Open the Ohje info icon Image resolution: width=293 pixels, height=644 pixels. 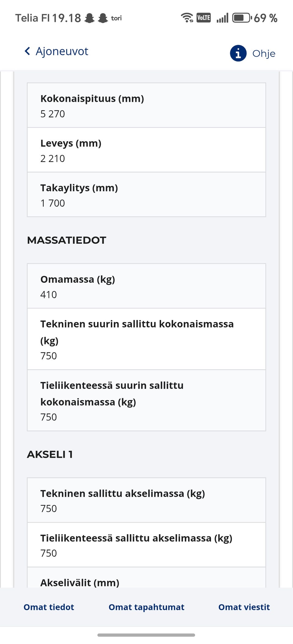[x=238, y=53]
